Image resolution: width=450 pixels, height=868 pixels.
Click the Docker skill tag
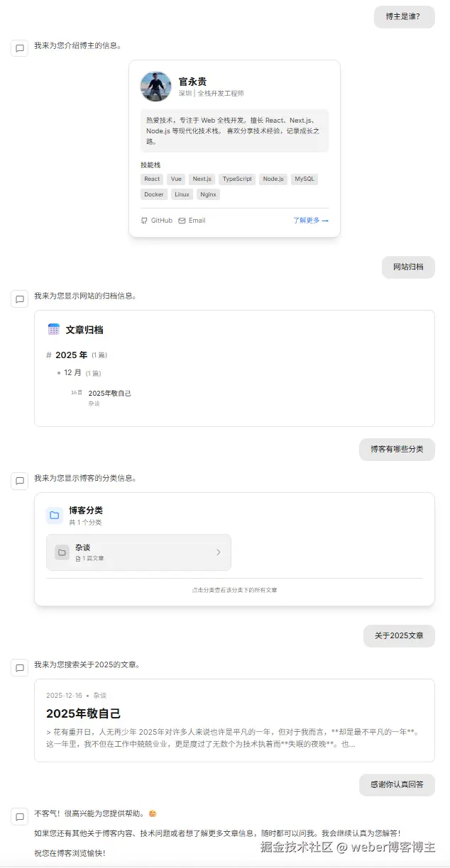[153, 194]
